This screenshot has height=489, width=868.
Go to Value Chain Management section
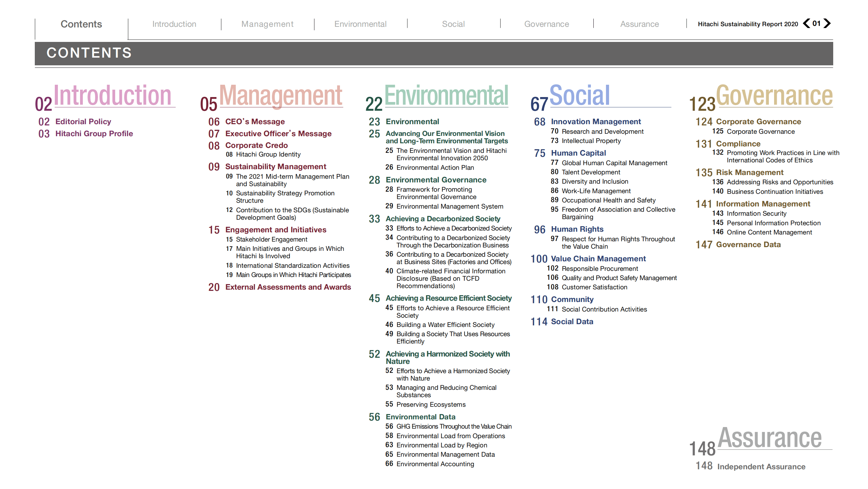(598, 259)
